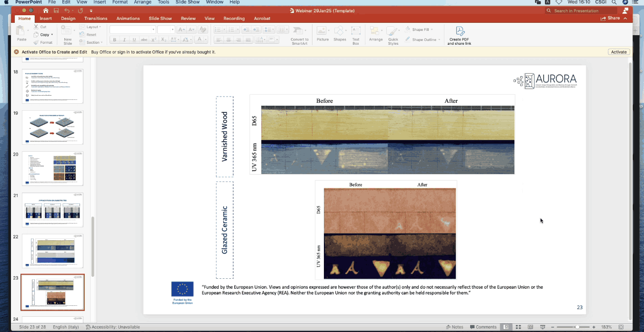Click the Share button
The image size is (644, 332).
[x=610, y=19]
